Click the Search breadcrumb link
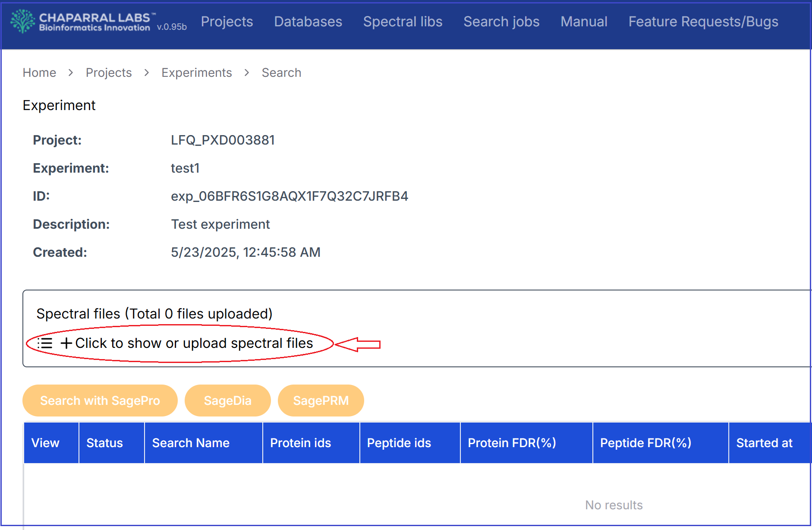 [x=281, y=73]
